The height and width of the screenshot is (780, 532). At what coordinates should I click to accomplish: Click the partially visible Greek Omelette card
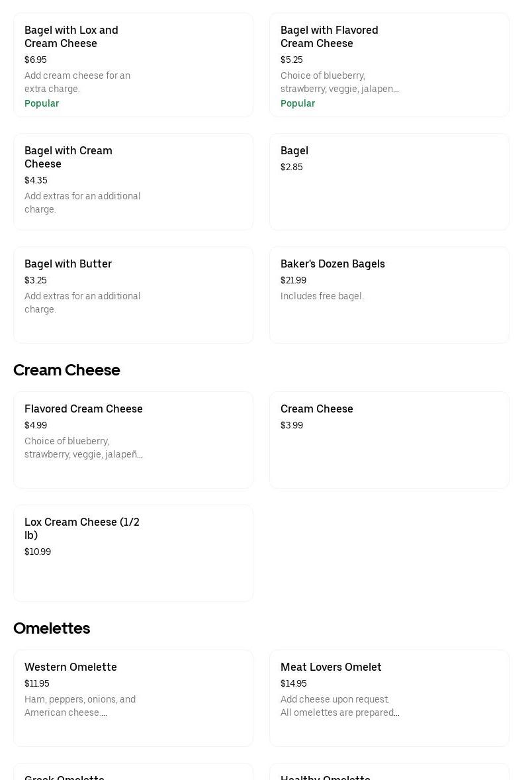pos(133,773)
